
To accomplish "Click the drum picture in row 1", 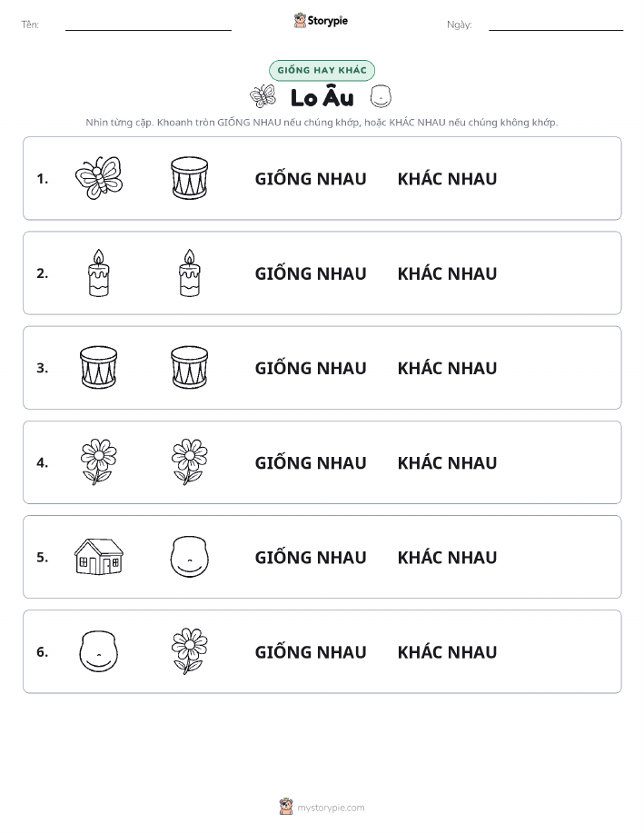I will pos(190,178).
